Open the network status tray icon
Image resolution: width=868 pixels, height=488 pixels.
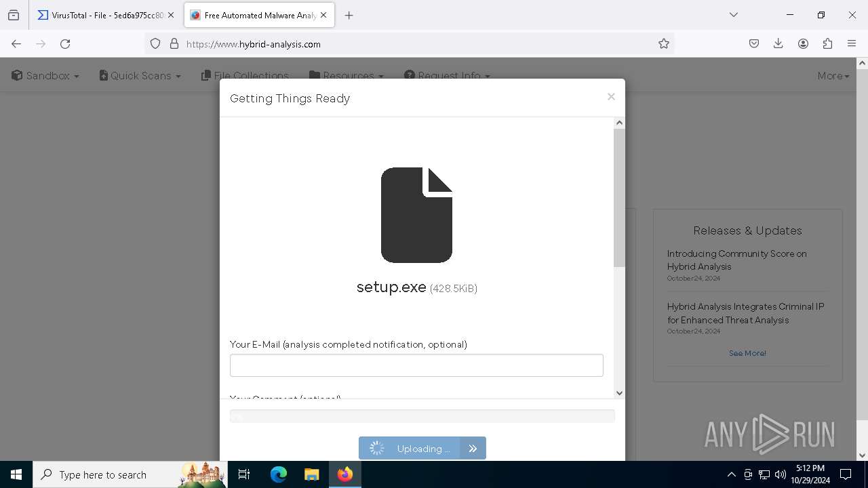764,474
